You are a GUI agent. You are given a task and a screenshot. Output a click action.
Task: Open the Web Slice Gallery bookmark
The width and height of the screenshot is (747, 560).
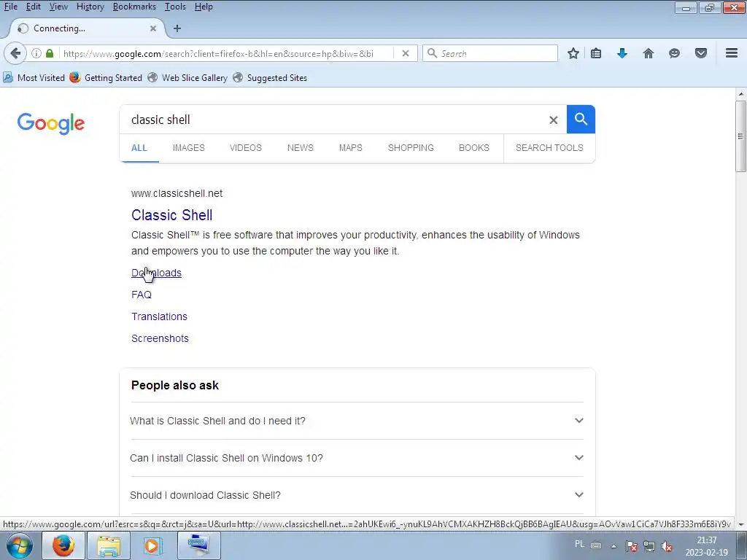point(187,77)
